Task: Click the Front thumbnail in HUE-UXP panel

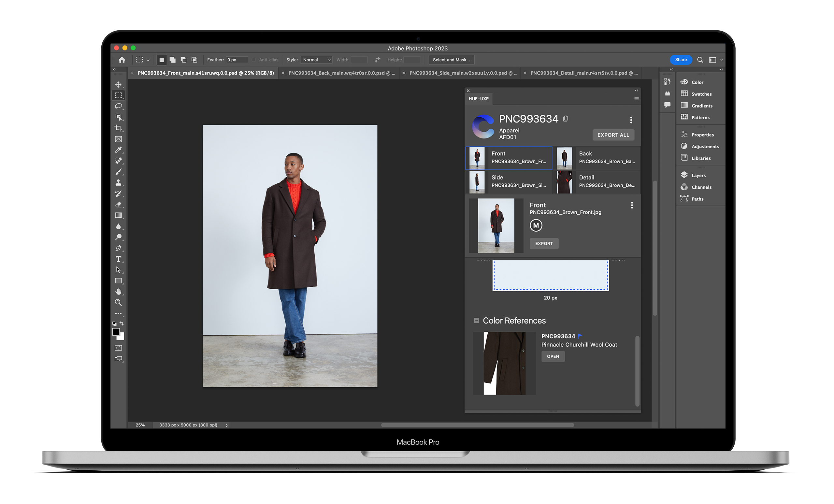Action: (509, 157)
